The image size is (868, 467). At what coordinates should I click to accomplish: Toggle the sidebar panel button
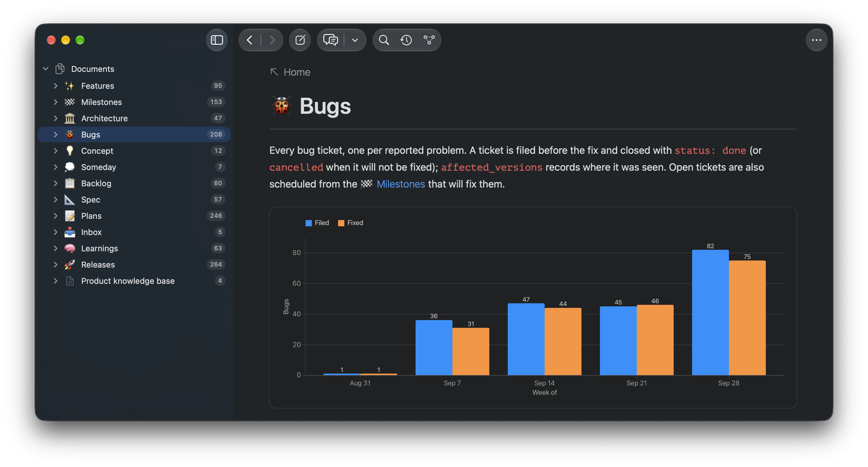(x=217, y=40)
